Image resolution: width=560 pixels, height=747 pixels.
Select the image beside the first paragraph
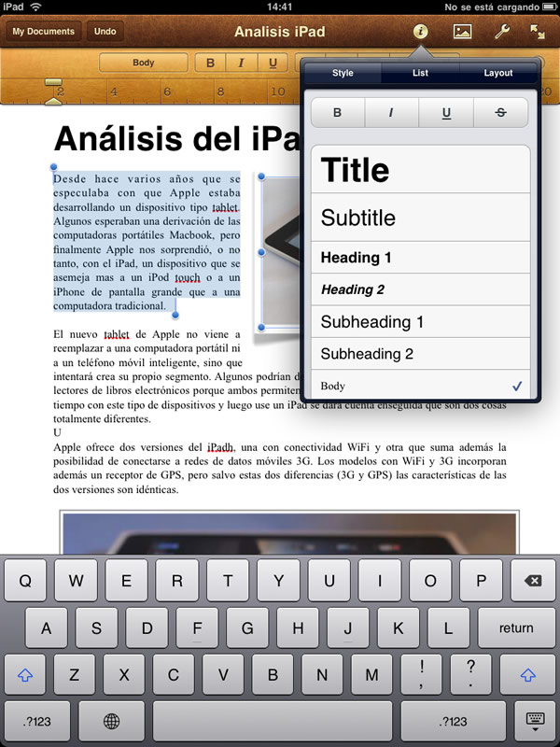(x=281, y=252)
